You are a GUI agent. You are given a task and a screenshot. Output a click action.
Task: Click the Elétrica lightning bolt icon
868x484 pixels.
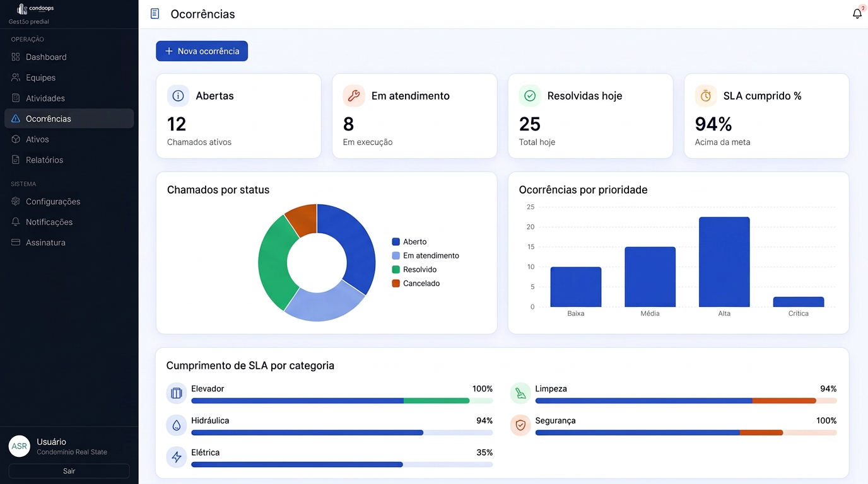coord(177,457)
